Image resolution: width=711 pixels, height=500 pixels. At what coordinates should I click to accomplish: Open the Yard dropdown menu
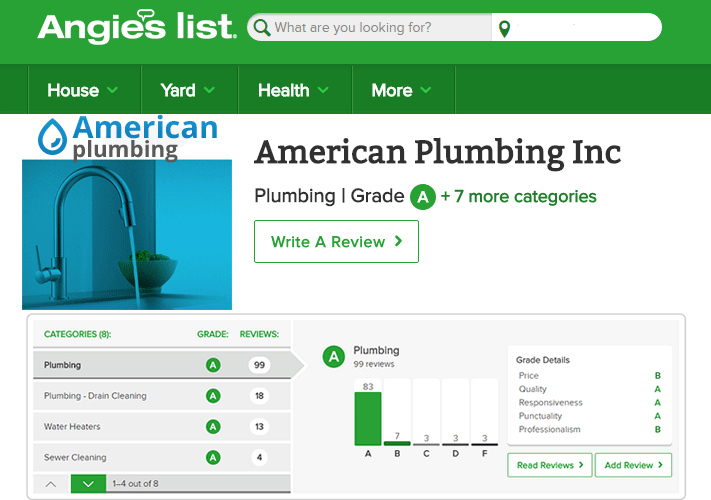[x=190, y=90]
